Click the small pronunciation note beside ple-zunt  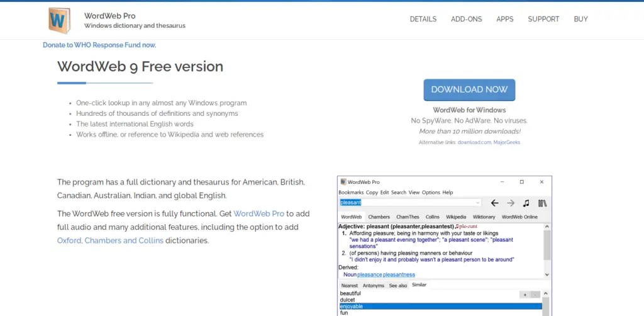[x=457, y=226]
